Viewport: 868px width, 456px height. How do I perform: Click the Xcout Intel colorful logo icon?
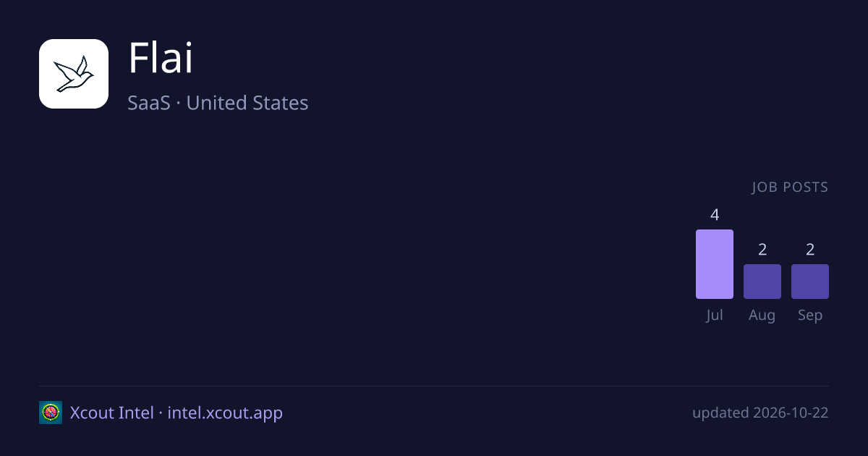click(51, 413)
